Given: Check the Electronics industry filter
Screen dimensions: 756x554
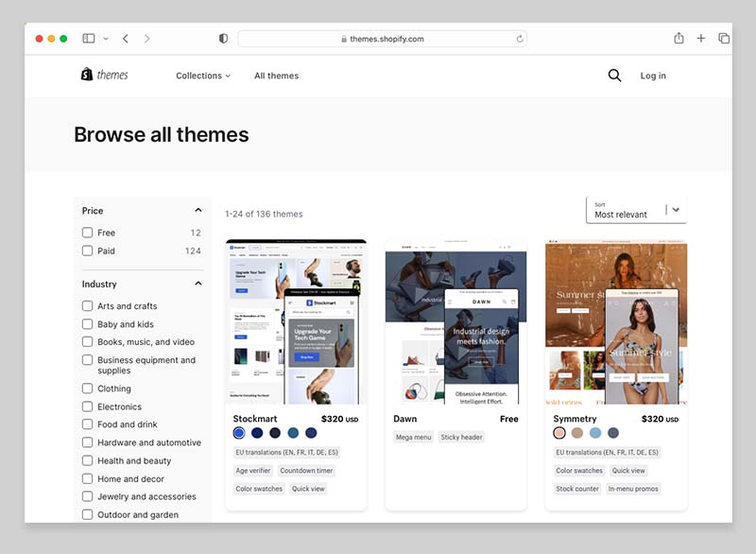Looking at the screenshot, I should point(87,407).
